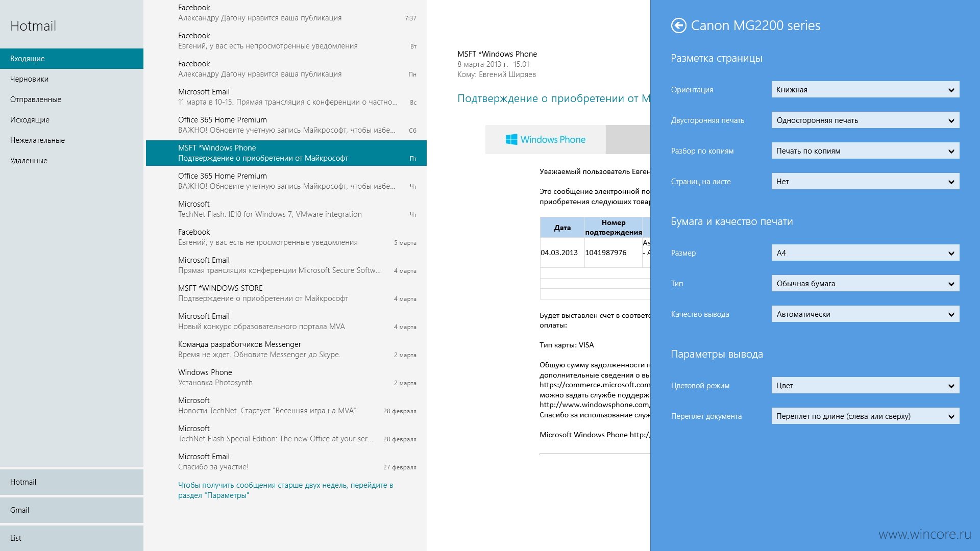Open Microsoft Новости TechNet email from 28 февраля
980x551 pixels.
point(286,406)
